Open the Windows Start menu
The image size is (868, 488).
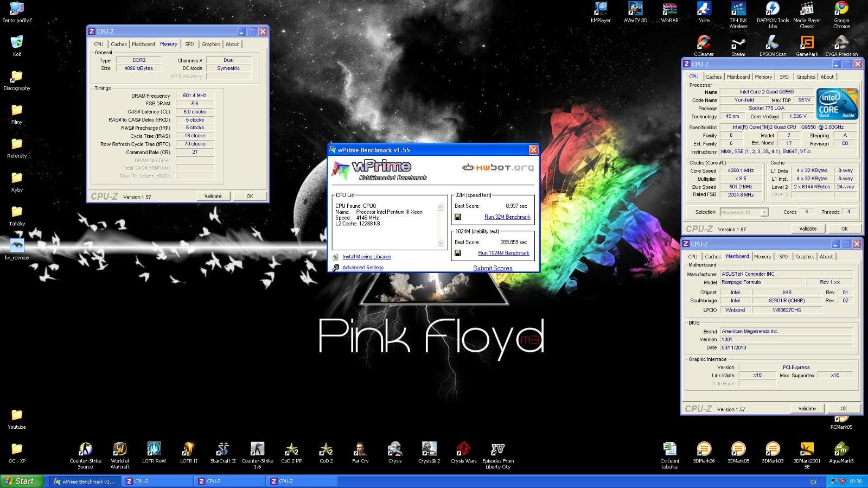[22, 481]
